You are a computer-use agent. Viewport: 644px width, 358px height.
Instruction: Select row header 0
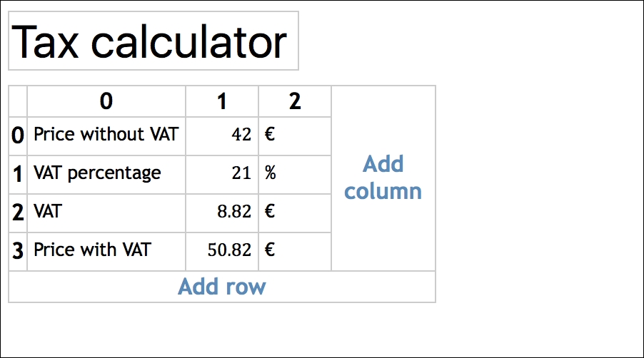pos(18,135)
